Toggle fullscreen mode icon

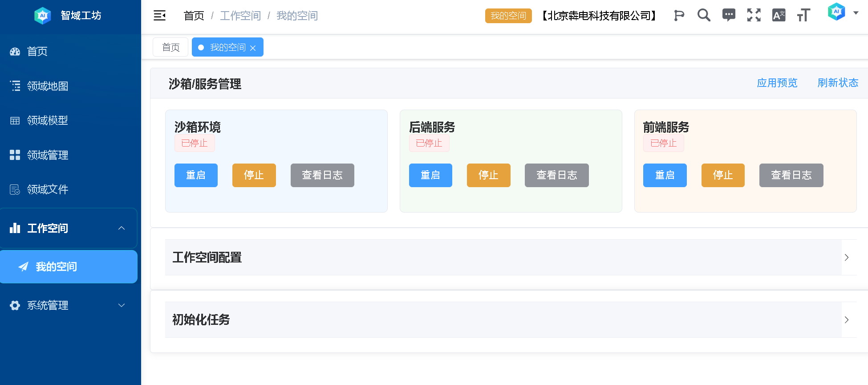pos(754,15)
